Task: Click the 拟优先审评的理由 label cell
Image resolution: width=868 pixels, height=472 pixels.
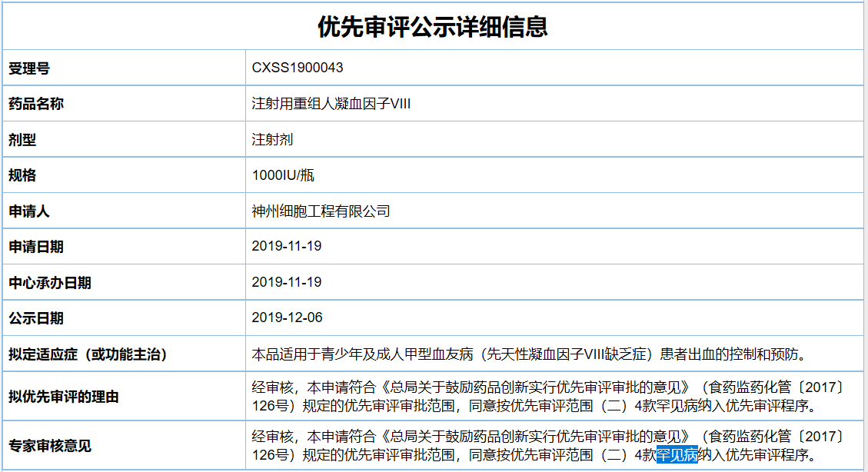Action: point(63,397)
